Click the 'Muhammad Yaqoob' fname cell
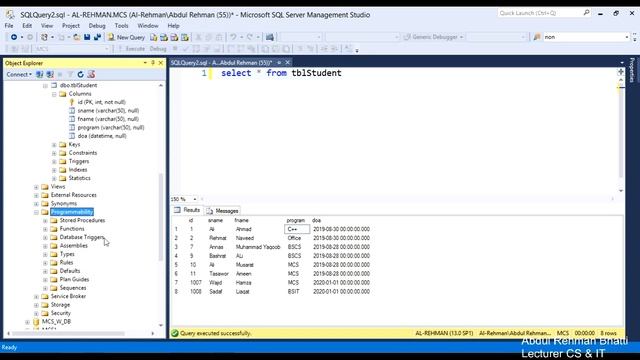 [x=258, y=247]
